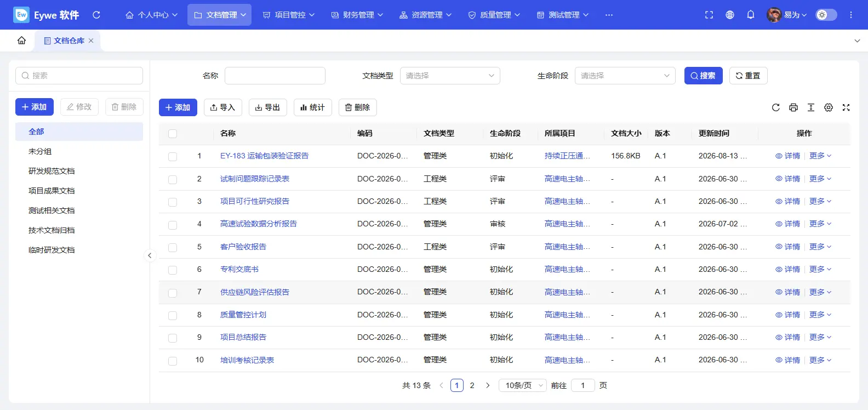Screen dimensions: 868x410
Task: Open 财务管理 menu
Action: click(357, 15)
